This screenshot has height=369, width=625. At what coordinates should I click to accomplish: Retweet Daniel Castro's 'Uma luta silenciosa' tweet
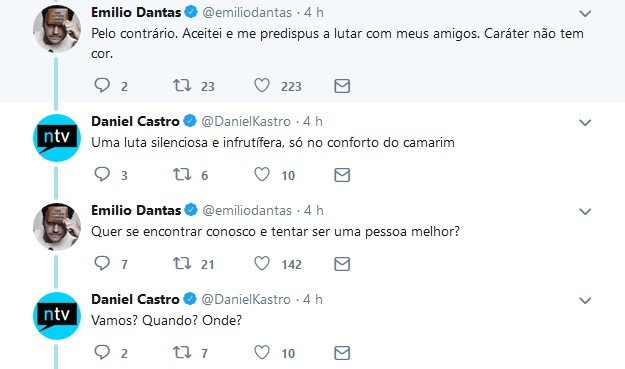pos(182,174)
